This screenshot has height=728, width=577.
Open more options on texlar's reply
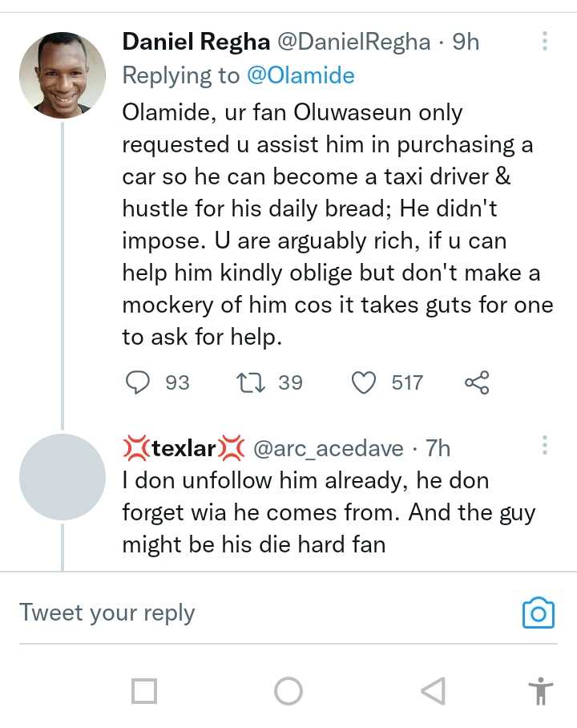click(545, 446)
